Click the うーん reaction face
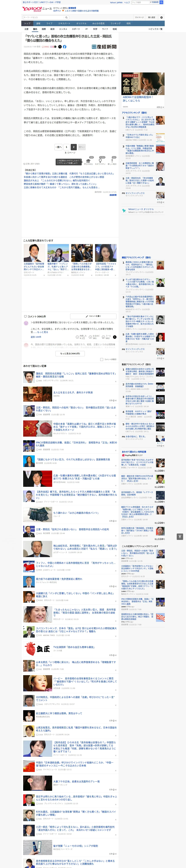This screenshot has width=186, height=868. (103, 337)
